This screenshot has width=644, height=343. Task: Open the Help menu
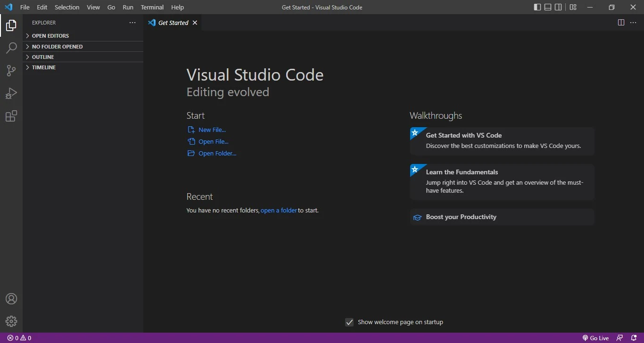[x=177, y=7]
